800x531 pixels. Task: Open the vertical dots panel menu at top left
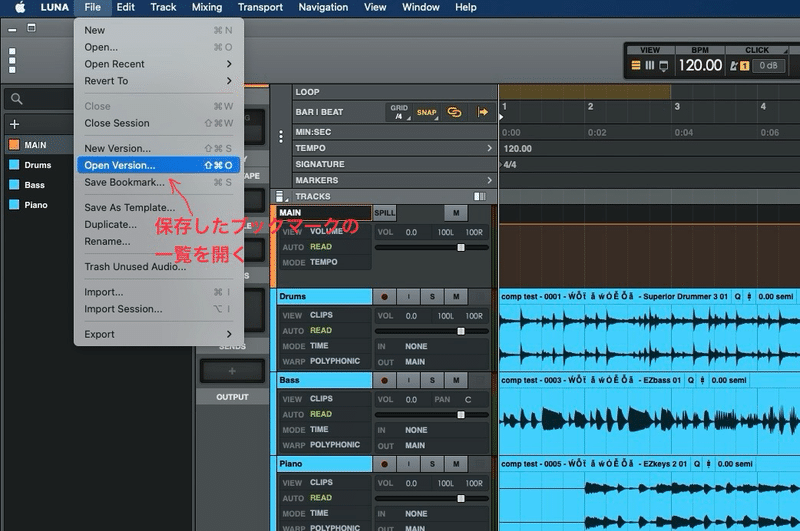tap(12, 60)
